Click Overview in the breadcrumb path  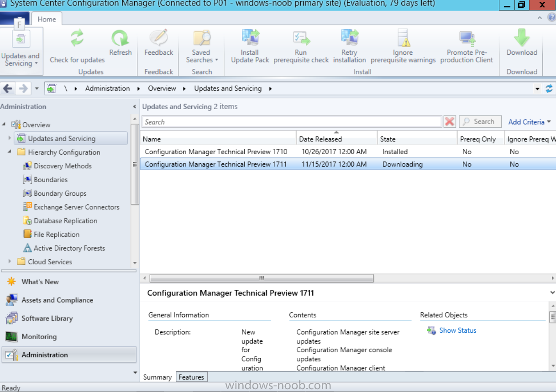(162, 89)
